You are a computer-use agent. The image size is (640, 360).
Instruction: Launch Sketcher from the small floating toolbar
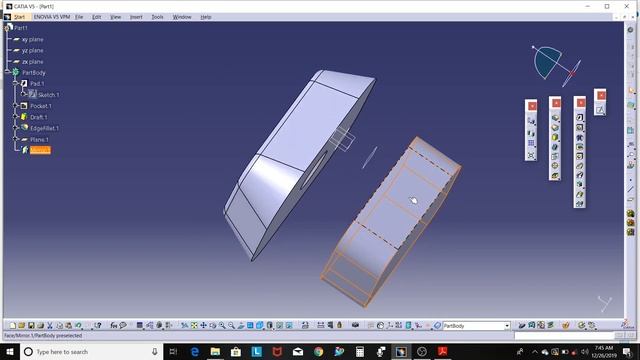click(600, 110)
